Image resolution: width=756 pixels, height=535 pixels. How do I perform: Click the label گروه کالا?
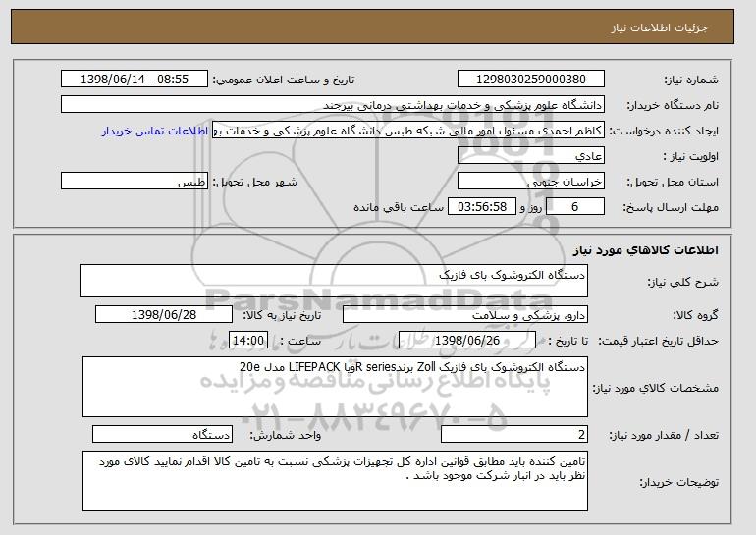tap(696, 315)
